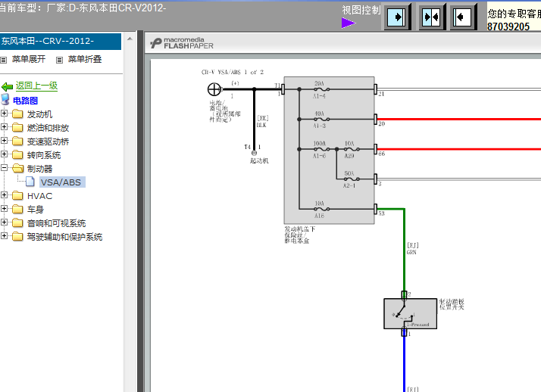Expand the 音响和可视系统 tree node

tap(4, 222)
